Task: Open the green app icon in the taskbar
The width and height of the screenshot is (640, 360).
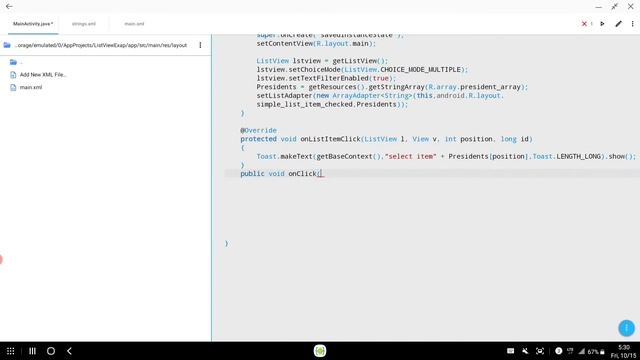Action: (x=320, y=351)
